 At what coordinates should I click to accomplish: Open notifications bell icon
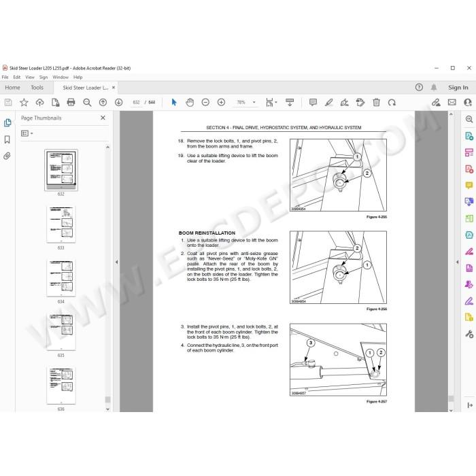point(434,88)
